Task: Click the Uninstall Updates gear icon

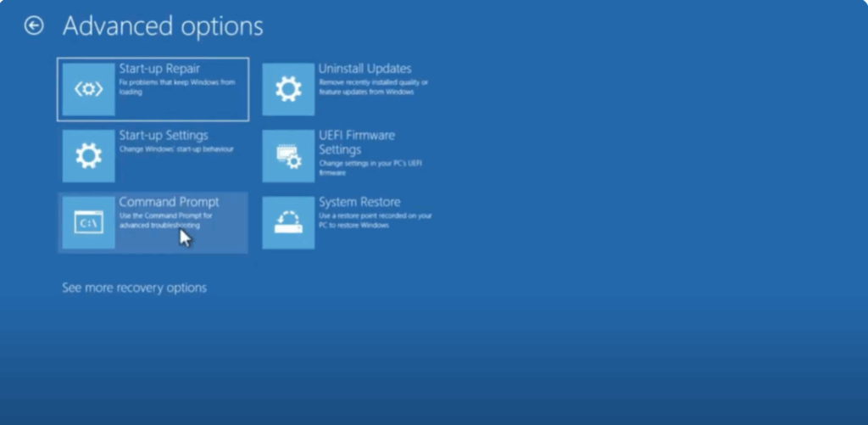Action: (x=288, y=89)
